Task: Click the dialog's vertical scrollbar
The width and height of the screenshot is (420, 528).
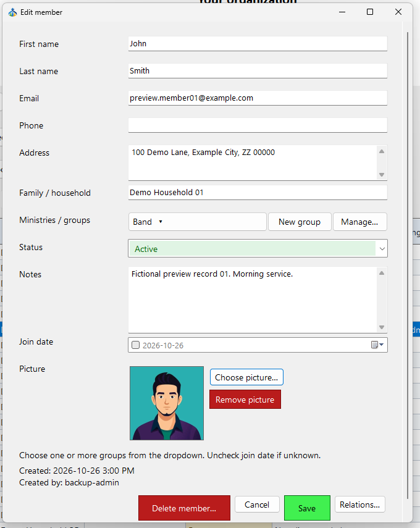Action: [407, 265]
